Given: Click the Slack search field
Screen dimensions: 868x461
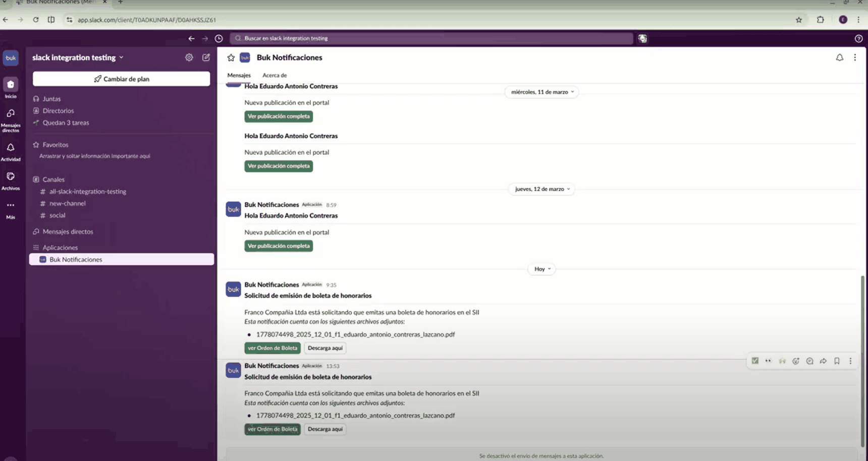Looking at the screenshot, I should coord(431,38).
